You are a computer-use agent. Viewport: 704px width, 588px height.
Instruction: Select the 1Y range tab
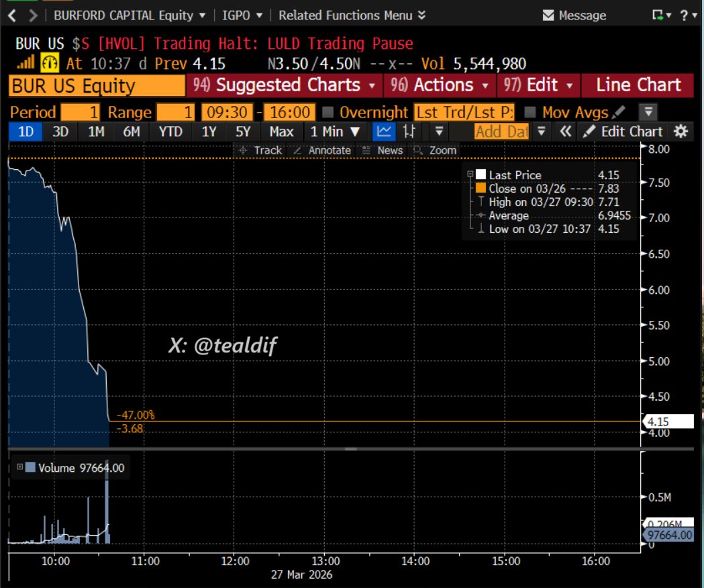coord(209,132)
